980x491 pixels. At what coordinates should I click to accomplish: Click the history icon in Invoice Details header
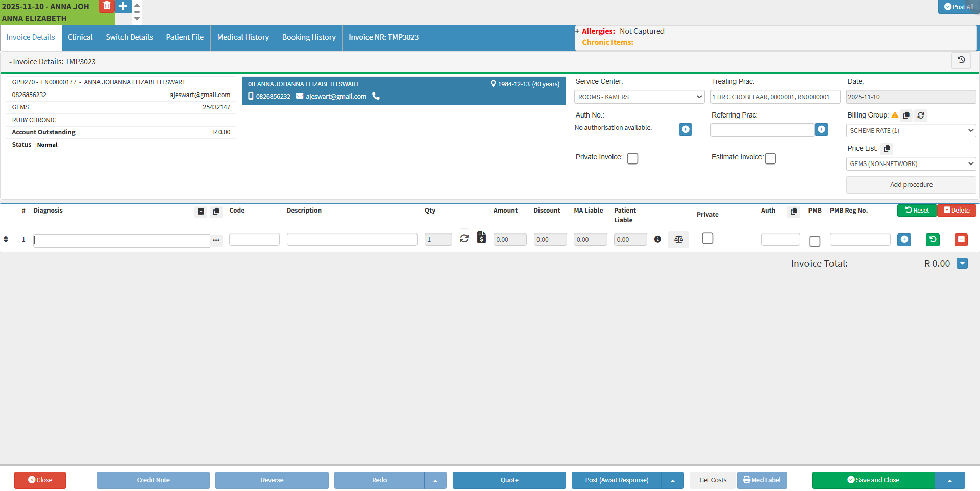961,60
